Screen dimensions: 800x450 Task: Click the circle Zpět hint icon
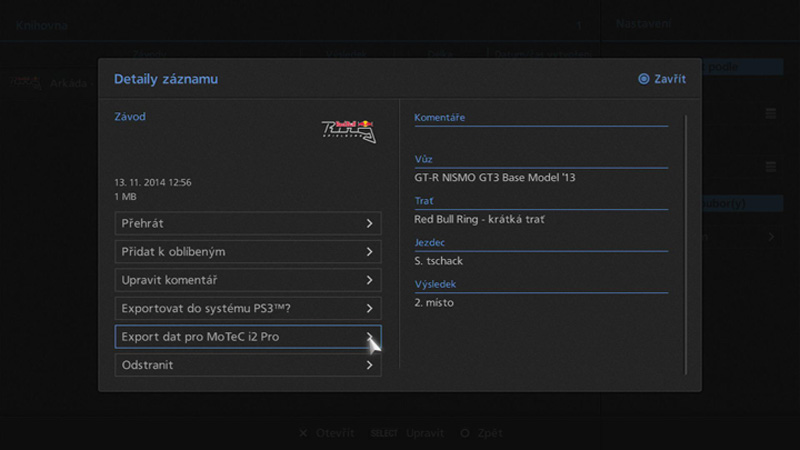coord(464,433)
